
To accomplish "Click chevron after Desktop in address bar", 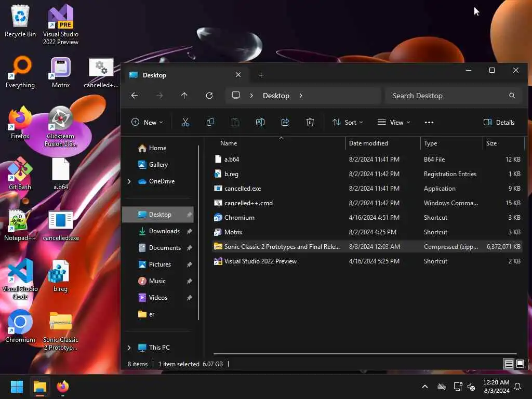I will coord(301,96).
